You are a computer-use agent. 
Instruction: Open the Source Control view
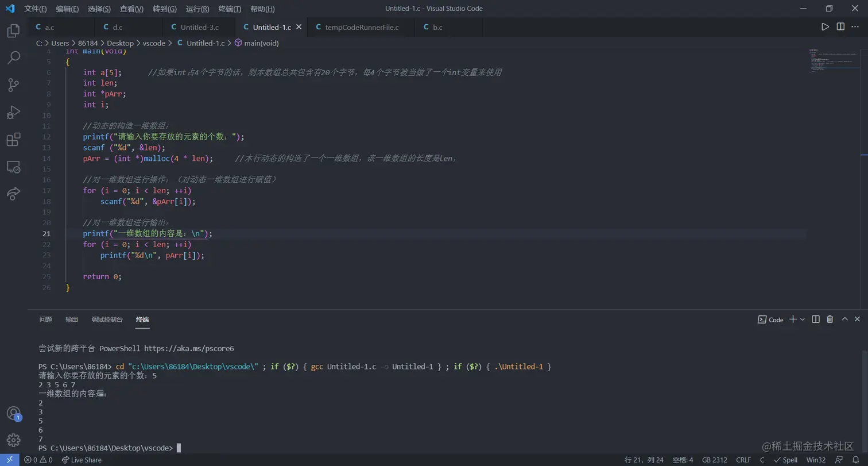[13, 85]
